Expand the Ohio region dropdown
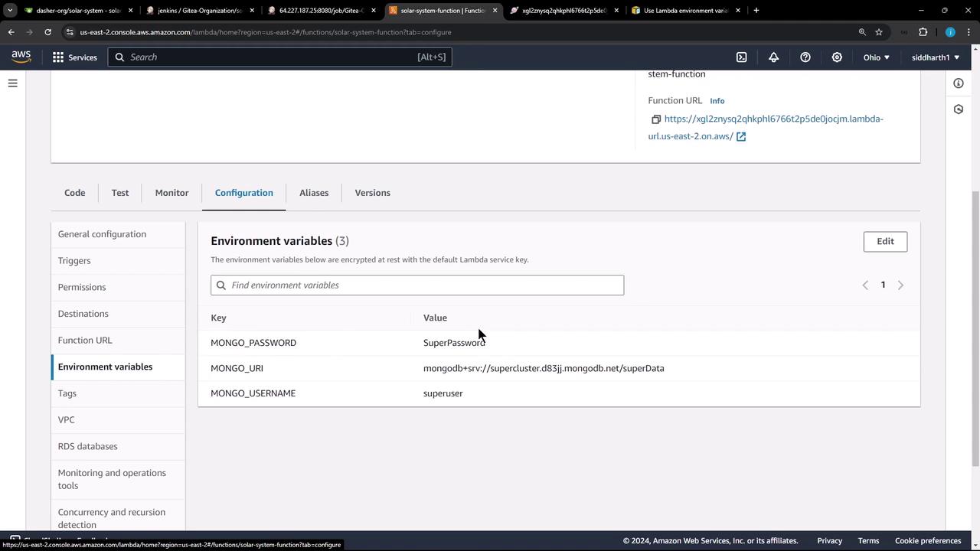Screen dimensions: 980x551 click(877, 57)
